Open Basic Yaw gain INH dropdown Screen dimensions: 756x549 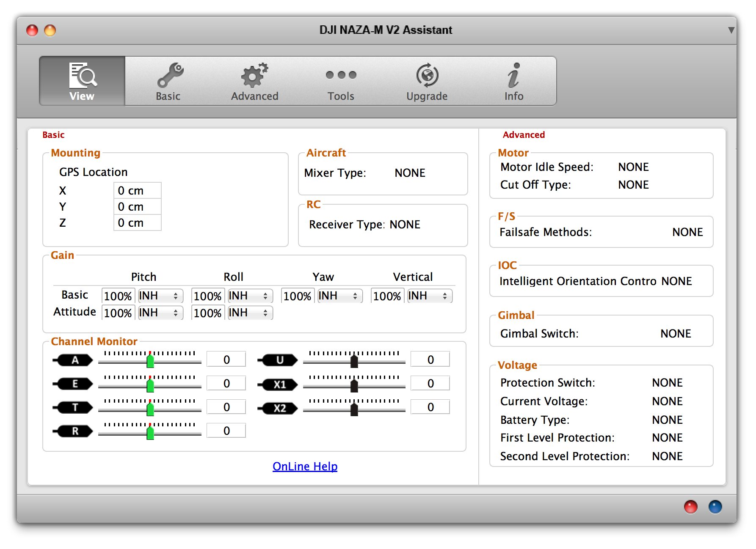pos(340,296)
